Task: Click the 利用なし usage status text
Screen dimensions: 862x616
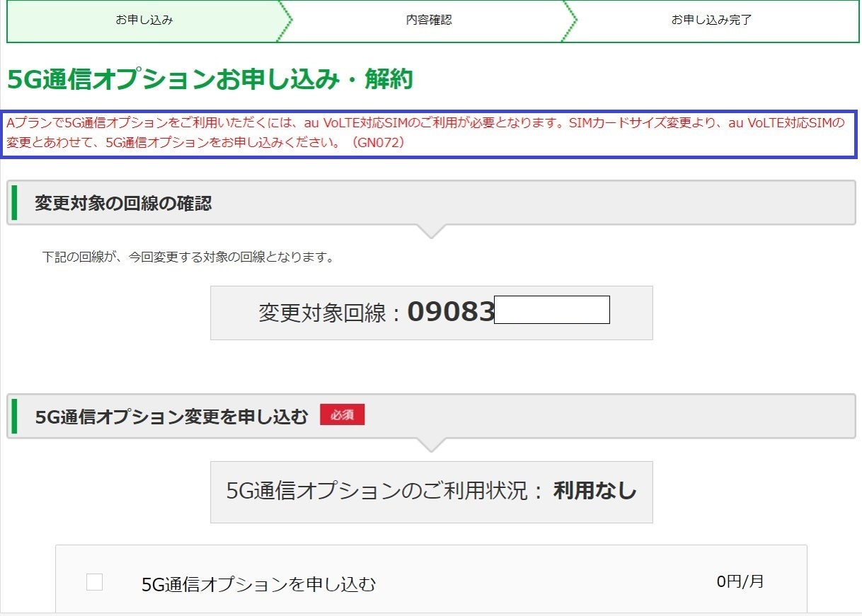Action: pos(594,492)
